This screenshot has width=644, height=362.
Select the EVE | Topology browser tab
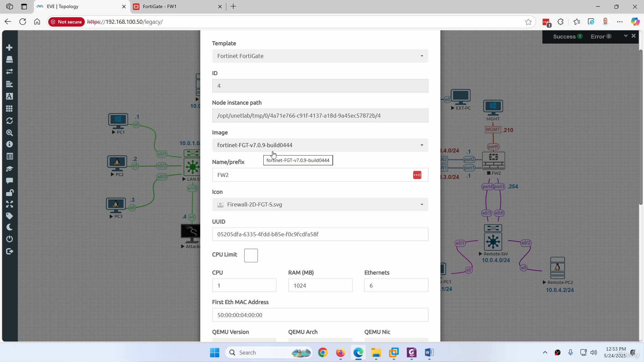click(82, 6)
